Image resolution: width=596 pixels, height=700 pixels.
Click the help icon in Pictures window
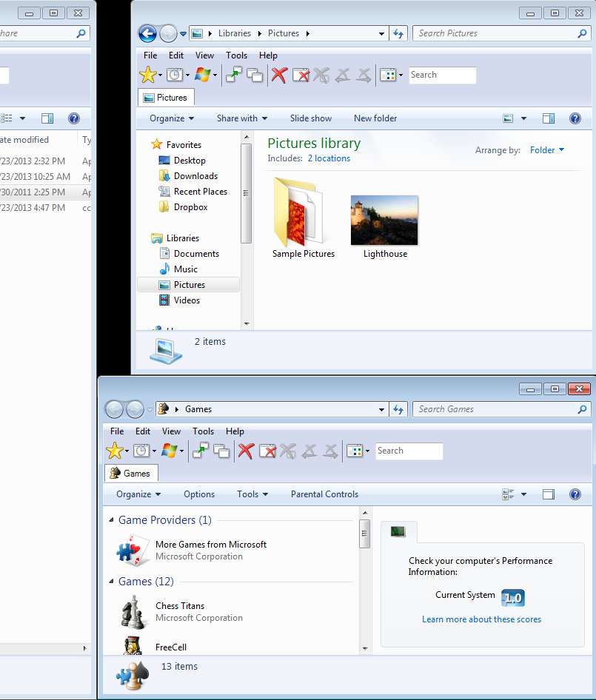pyautogui.click(x=575, y=118)
